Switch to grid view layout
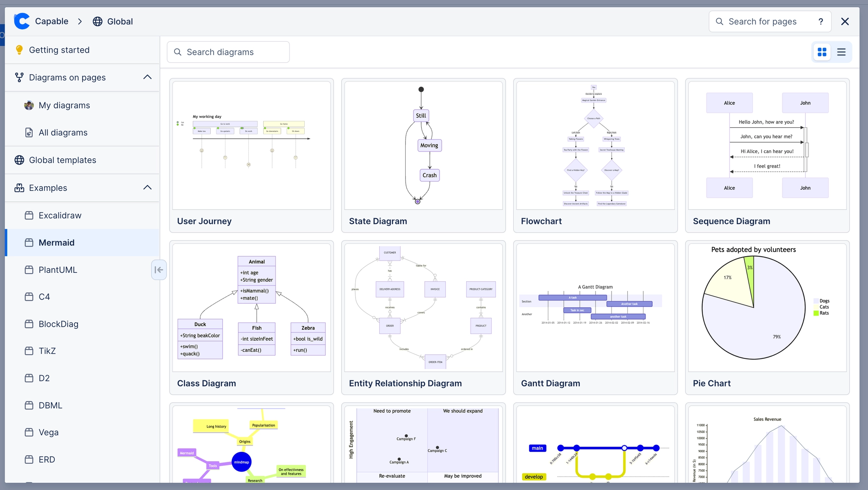Screen dimensions: 868x490 click(x=822, y=52)
